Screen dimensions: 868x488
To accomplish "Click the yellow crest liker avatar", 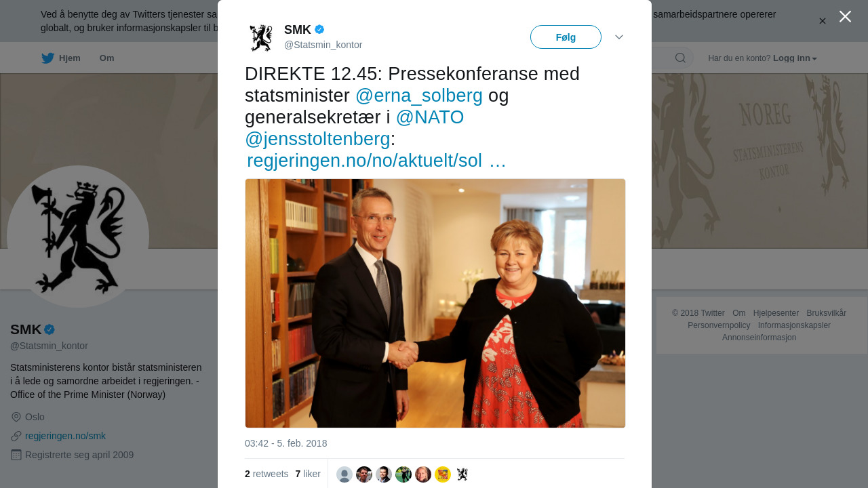I will pyautogui.click(x=443, y=474).
